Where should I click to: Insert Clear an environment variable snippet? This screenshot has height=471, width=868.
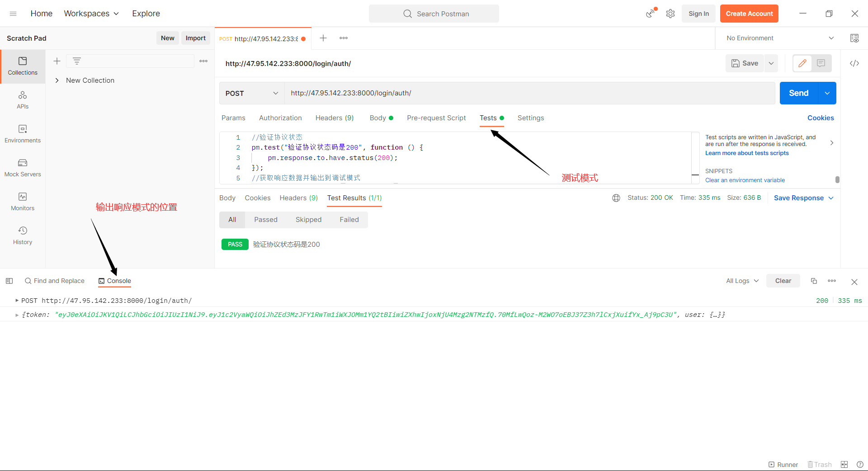[x=745, y=180]
